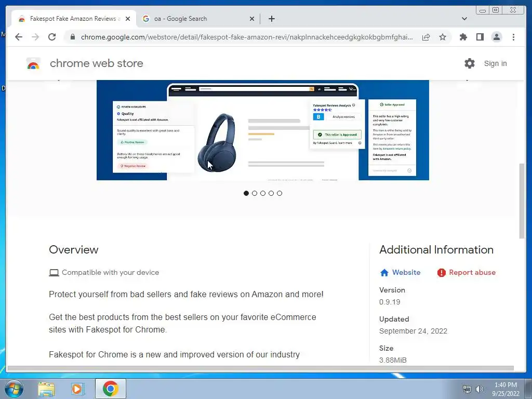Image resolution: width=532 pixels, height=399 pixels.
Task: Show the first screenshot carousel dot
Action: pos(246,193)
